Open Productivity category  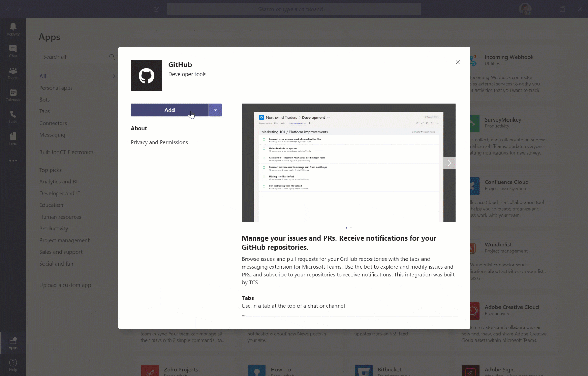[x=54, y=228]
